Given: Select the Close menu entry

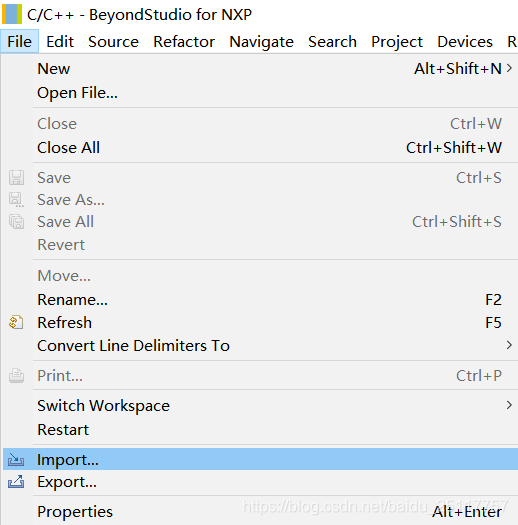Looking at the screenshot, I should (259, 124).
